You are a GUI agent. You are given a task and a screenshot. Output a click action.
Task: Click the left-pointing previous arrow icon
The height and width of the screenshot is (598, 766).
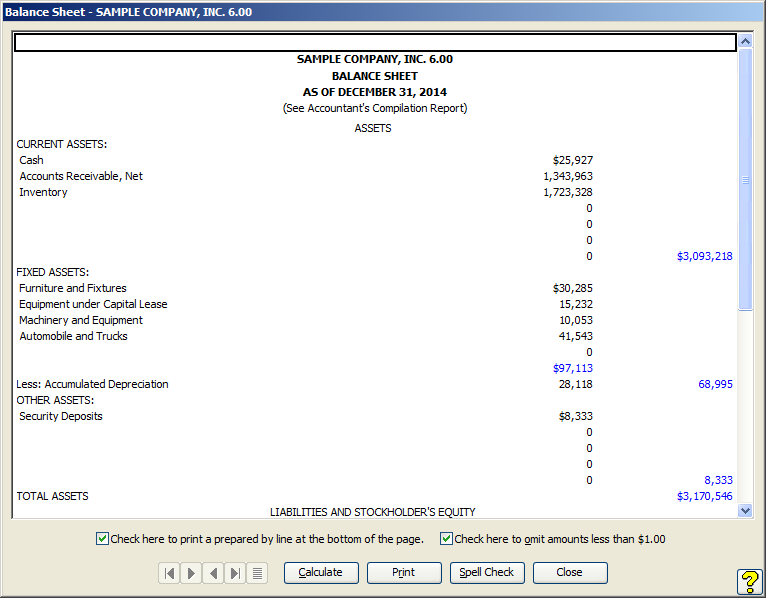pyautogui.click(x=213, y=573)
